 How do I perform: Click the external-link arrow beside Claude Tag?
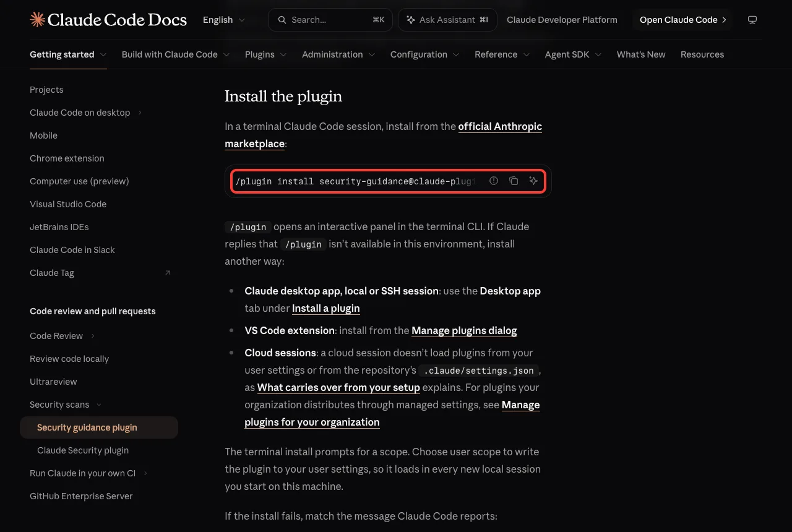(168, 273)
